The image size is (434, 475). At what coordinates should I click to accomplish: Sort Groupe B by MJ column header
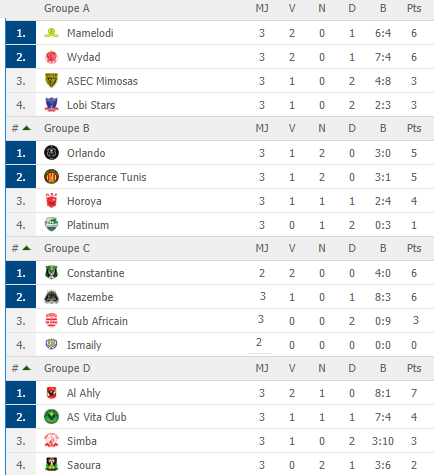pyautogui.click(x=262, y=128)
